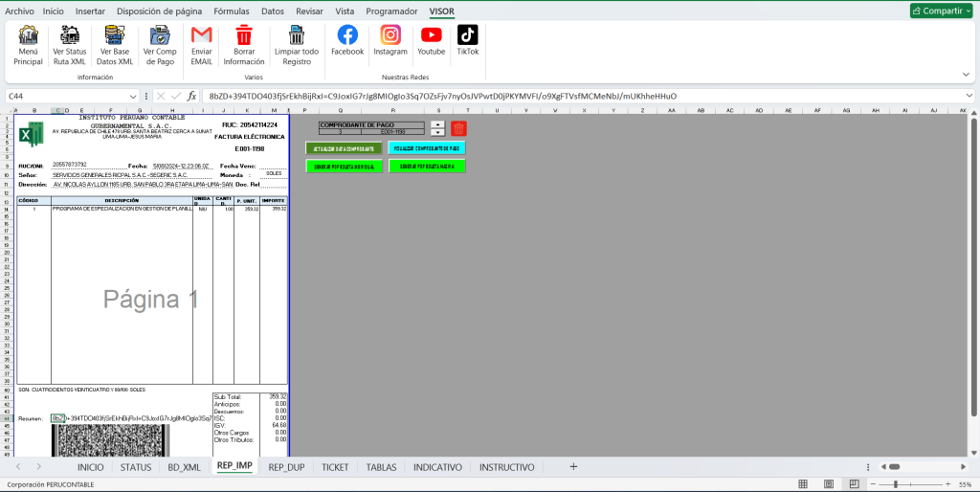
Task: Increase comprobante number with spinner up arrow
Action: point(438,124)
